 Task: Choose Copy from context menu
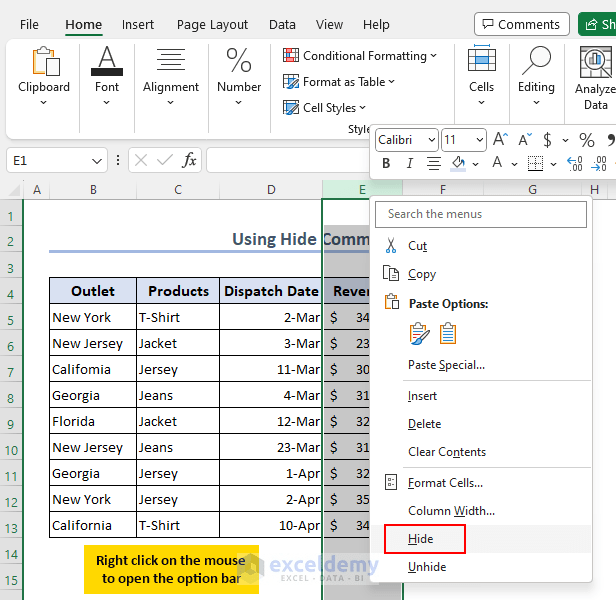[x=481, y=274]
